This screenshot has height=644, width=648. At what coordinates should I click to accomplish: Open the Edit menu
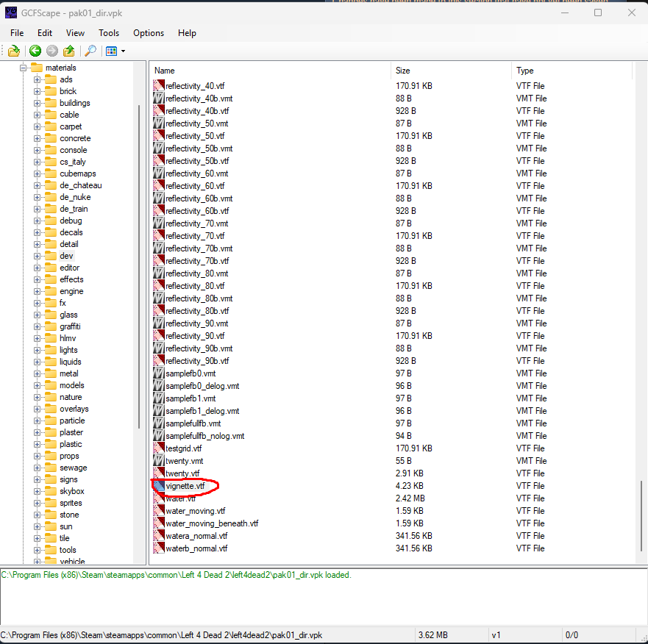(x=45, y=33)
